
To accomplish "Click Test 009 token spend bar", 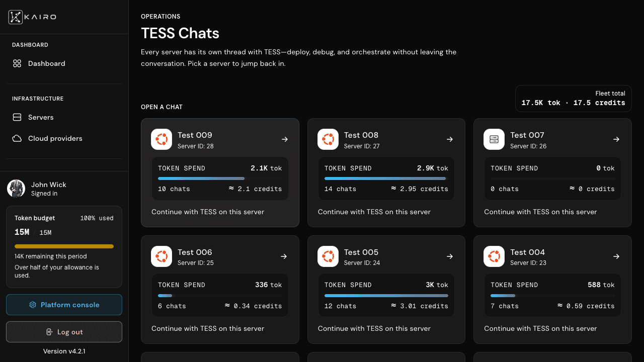I will tap(220, 178).
